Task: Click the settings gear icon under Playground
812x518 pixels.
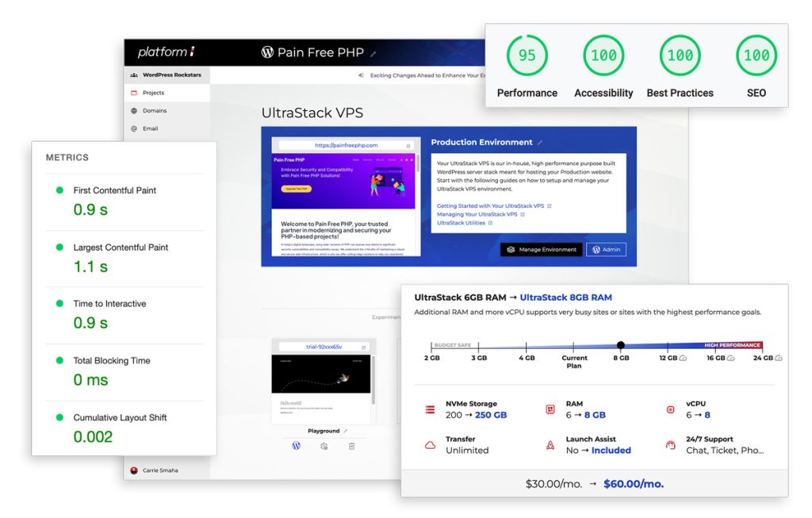Action: tap(324, 446)
